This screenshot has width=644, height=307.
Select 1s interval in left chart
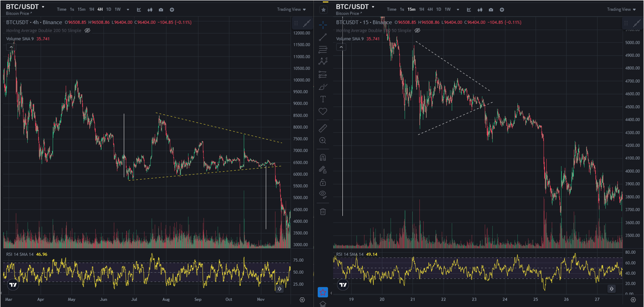click(72, 9)
